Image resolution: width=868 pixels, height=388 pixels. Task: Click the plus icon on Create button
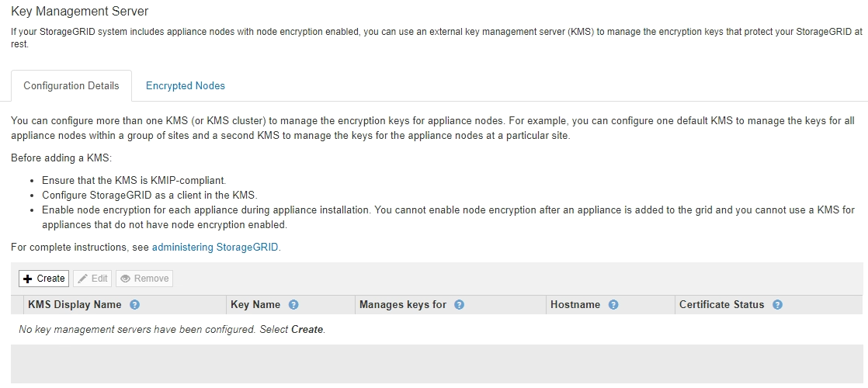[28, 279]
